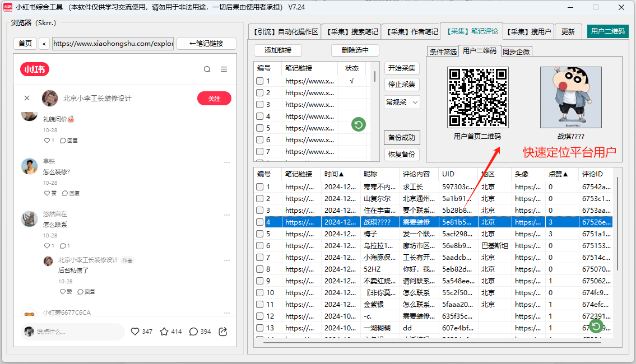The width and height of the screenshot is (636, 364).
Task: Check the checkbox for comment row 13
Action: coord(259,328)
